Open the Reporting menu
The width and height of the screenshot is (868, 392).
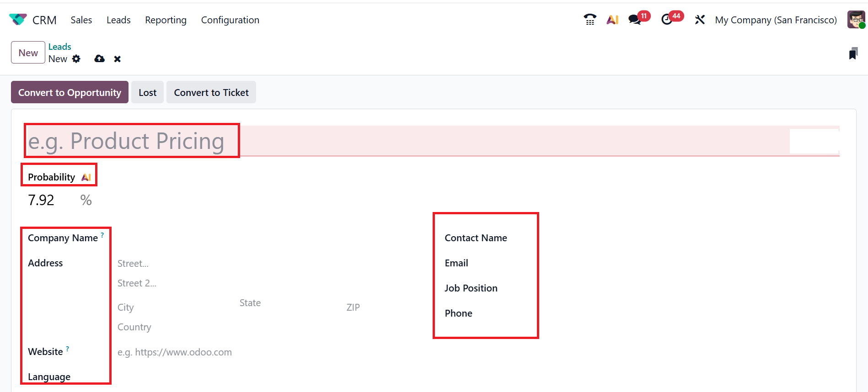[166, 20]
